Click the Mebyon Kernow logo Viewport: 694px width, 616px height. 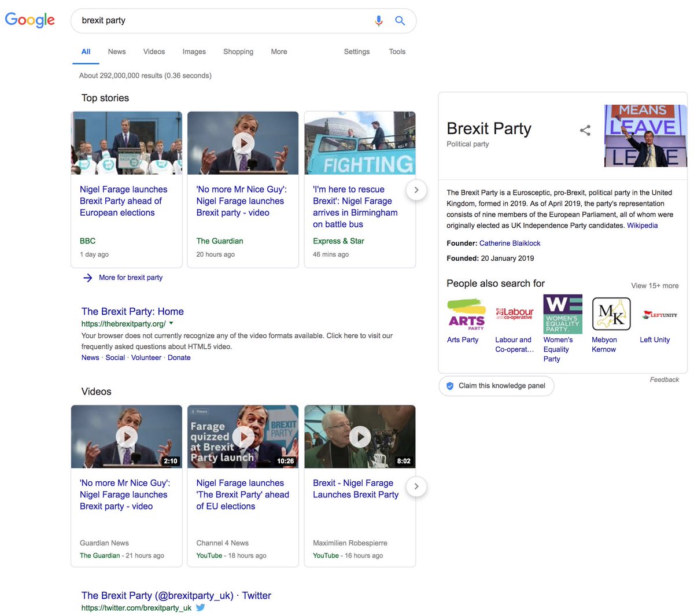coord(611,314)
